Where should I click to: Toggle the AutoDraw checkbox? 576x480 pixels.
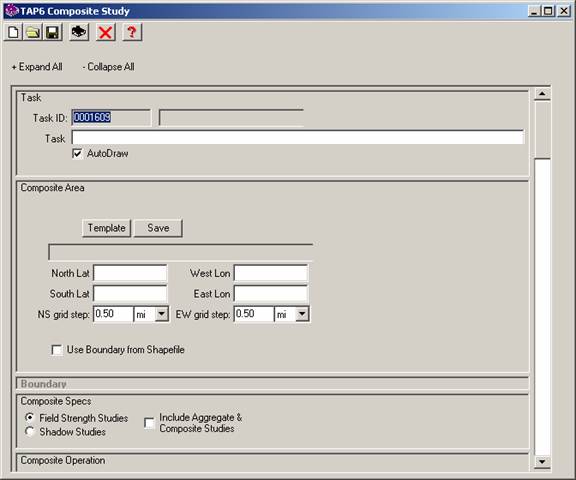pyautogui.click(x=77, y=154)
